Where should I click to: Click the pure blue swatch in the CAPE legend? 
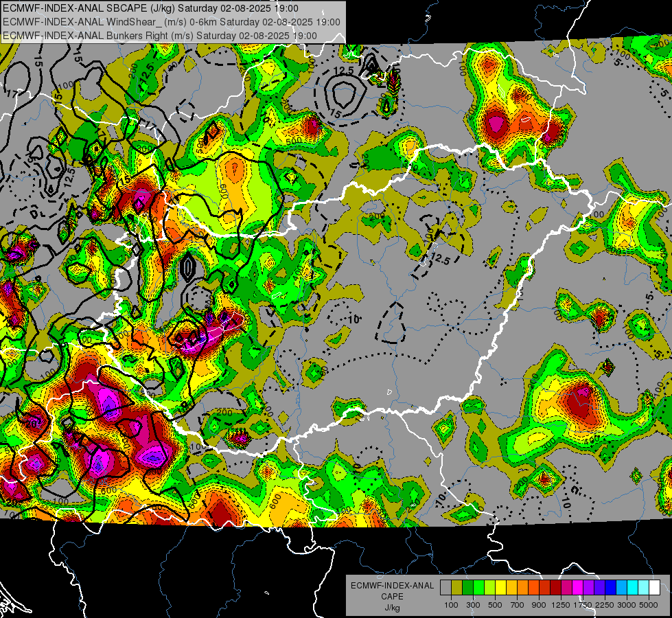point(611,588)
